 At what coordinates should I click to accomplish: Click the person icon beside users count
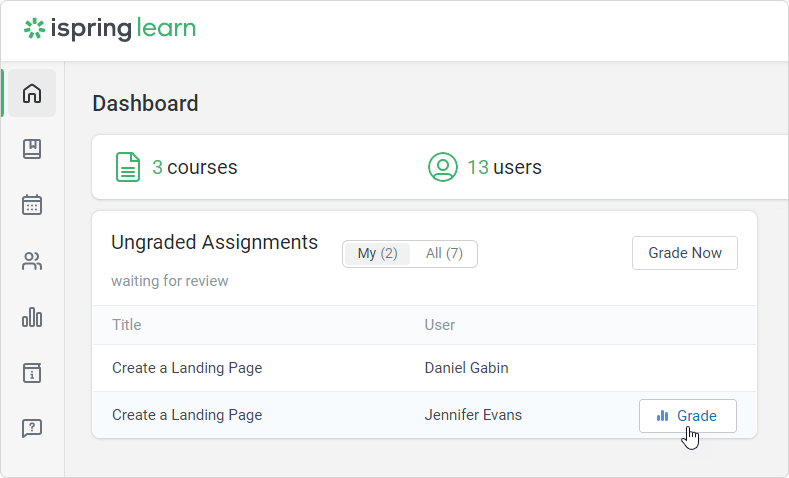pos(442,167)
